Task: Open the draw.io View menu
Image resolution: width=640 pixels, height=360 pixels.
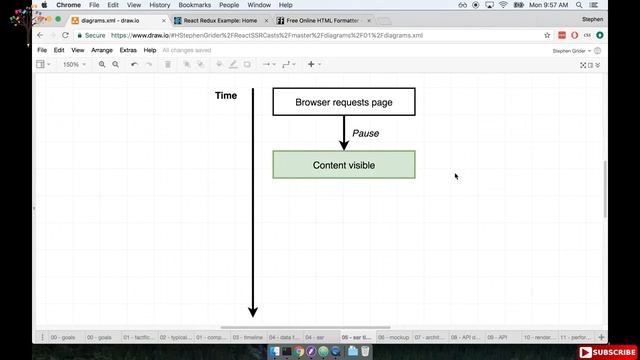Action: (x=78, y=50)
